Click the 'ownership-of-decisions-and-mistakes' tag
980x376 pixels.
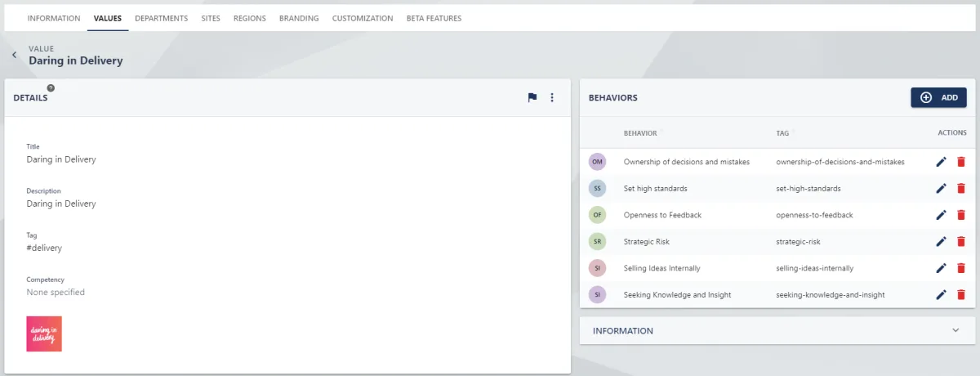pyautogui.click(x=840, y=162)
